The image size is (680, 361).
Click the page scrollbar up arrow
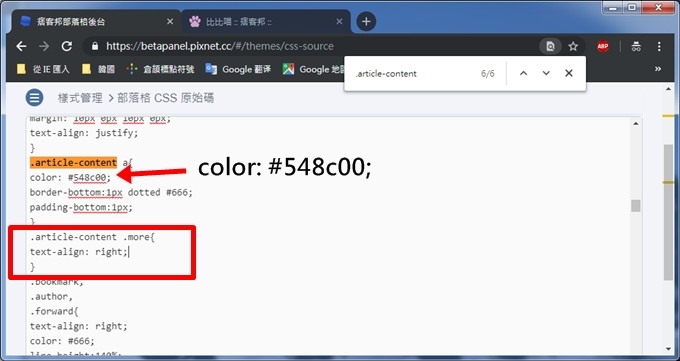coord(668,89)
